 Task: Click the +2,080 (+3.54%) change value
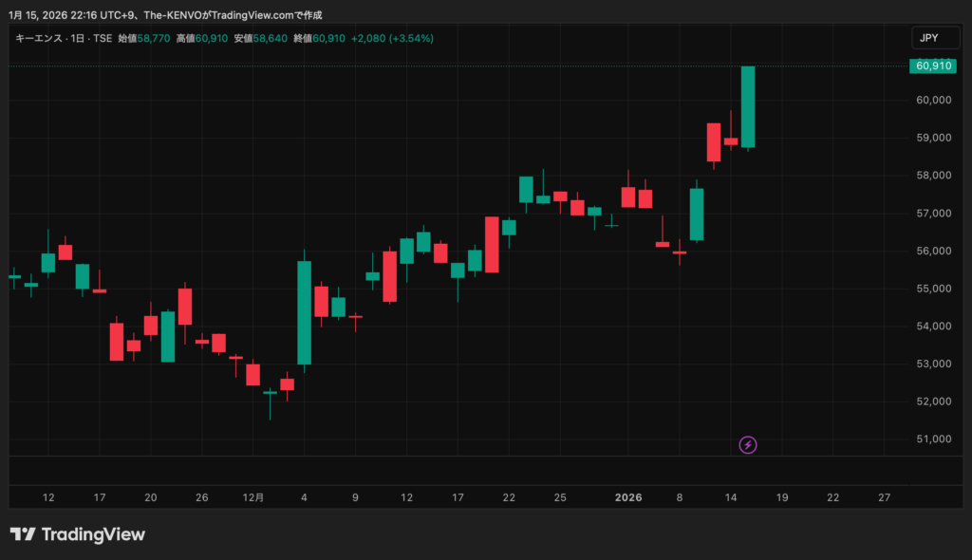392,38
